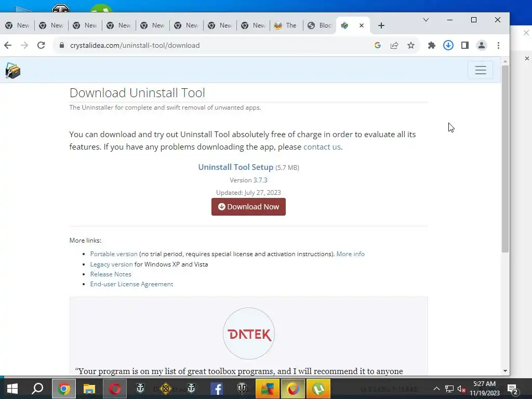532x399 pixels.
Task: Click the Updated: July 27, 2023 text
Action: [248, 192]
